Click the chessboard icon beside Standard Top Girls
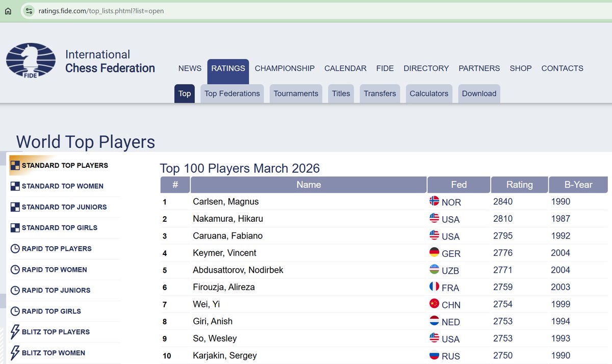This screenshot has height=364, width=612. click(15, 228)
